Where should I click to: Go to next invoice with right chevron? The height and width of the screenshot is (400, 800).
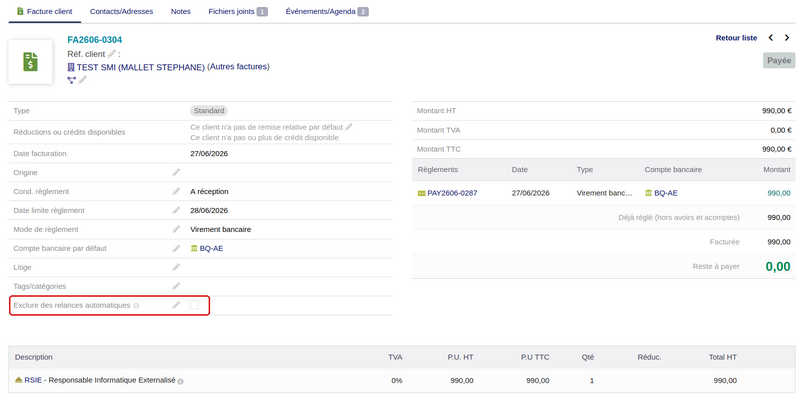point(787,38)
